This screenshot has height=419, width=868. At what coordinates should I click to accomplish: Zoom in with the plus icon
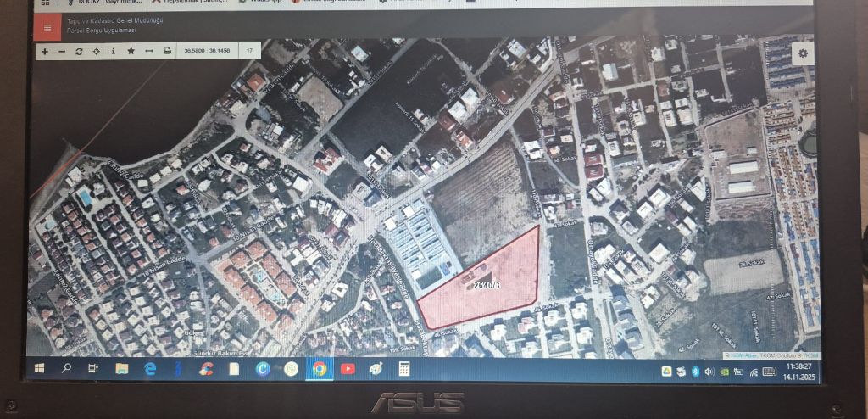coord(44,52)
